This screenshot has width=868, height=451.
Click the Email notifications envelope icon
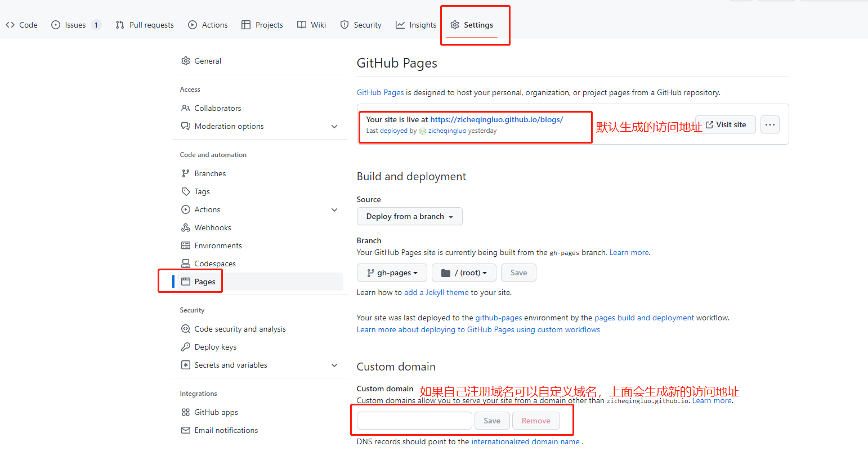tap(186, 430)
